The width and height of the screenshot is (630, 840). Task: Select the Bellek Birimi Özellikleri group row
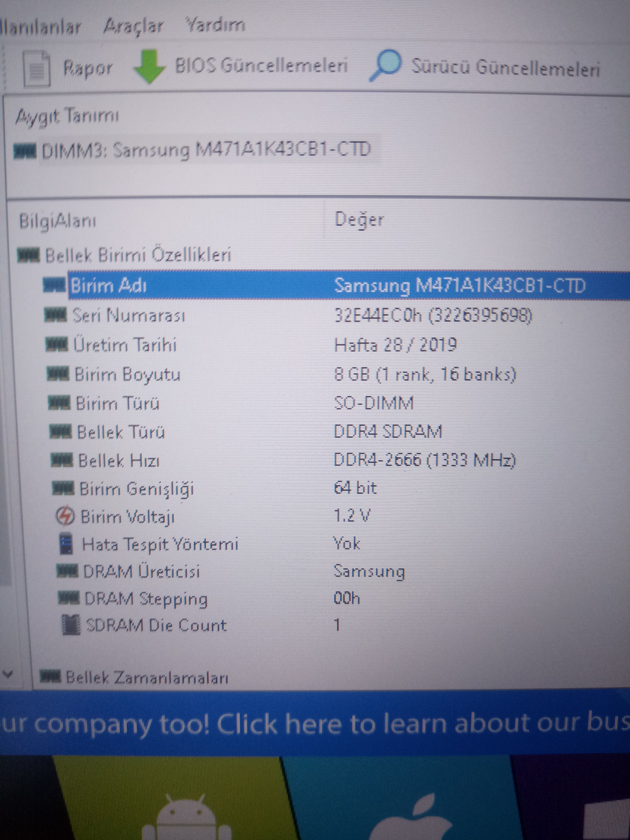coord(138,255)
